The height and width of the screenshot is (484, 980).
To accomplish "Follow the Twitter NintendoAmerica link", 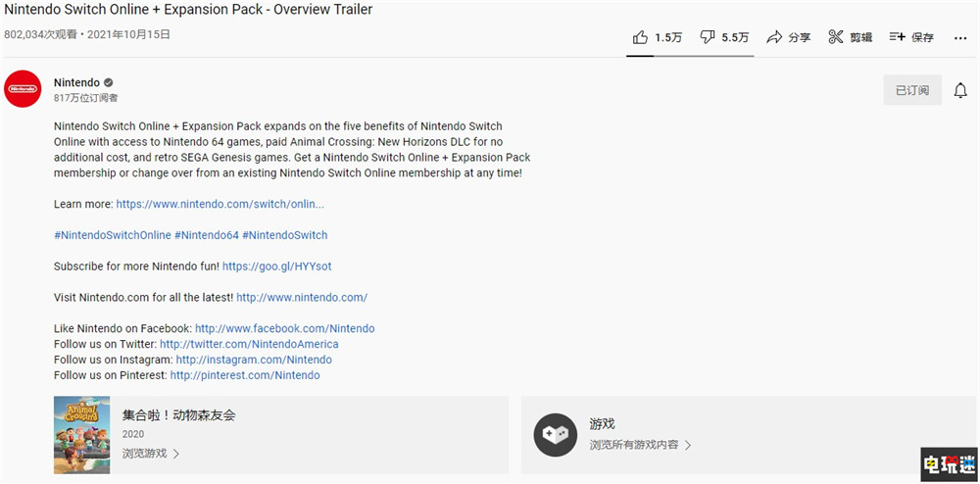I will point(249,344).
